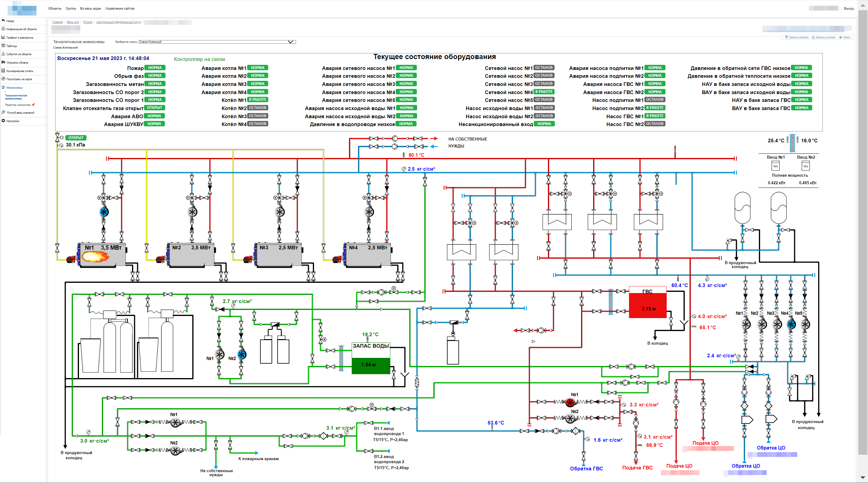Click the Ввод №1 electricity meter icon
This screenshot has height=483, width=868.
tap(775, 166)
